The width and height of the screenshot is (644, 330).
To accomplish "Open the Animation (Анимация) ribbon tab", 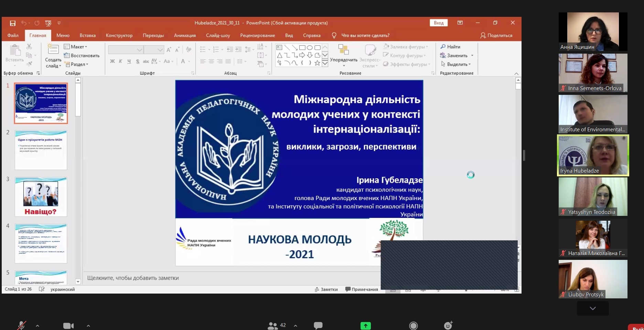I will click(x=185, y=35).
